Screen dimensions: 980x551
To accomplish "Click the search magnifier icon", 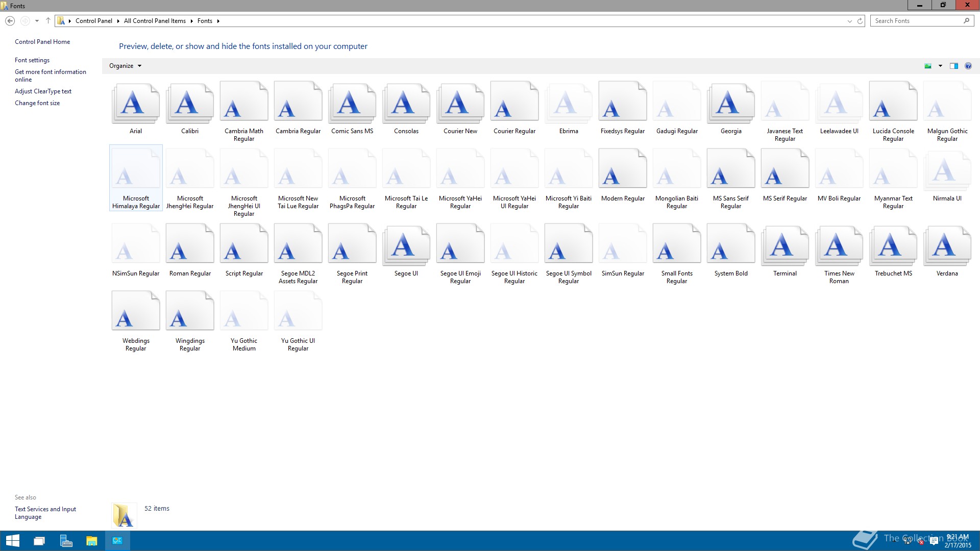I will [x=966, y=21].
